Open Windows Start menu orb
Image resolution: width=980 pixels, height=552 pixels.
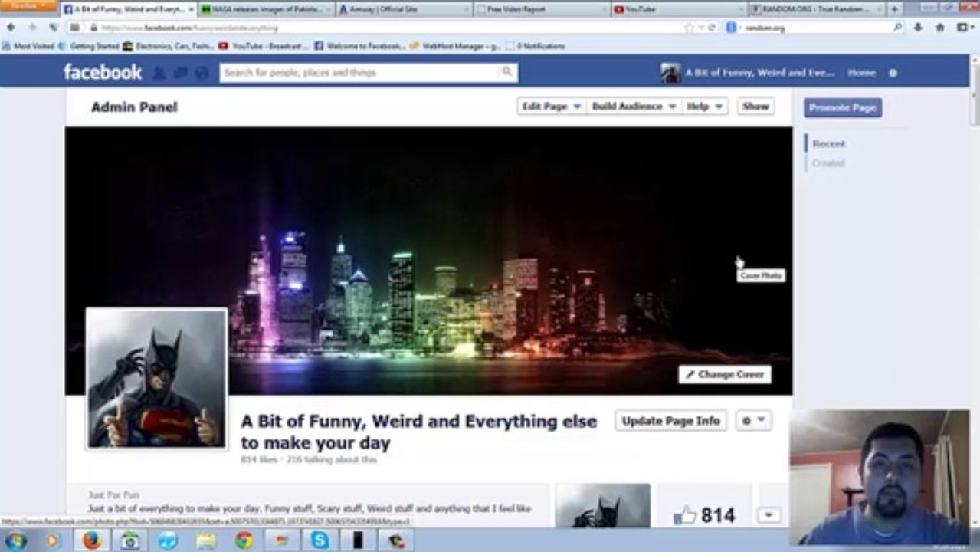click(15, 540)
